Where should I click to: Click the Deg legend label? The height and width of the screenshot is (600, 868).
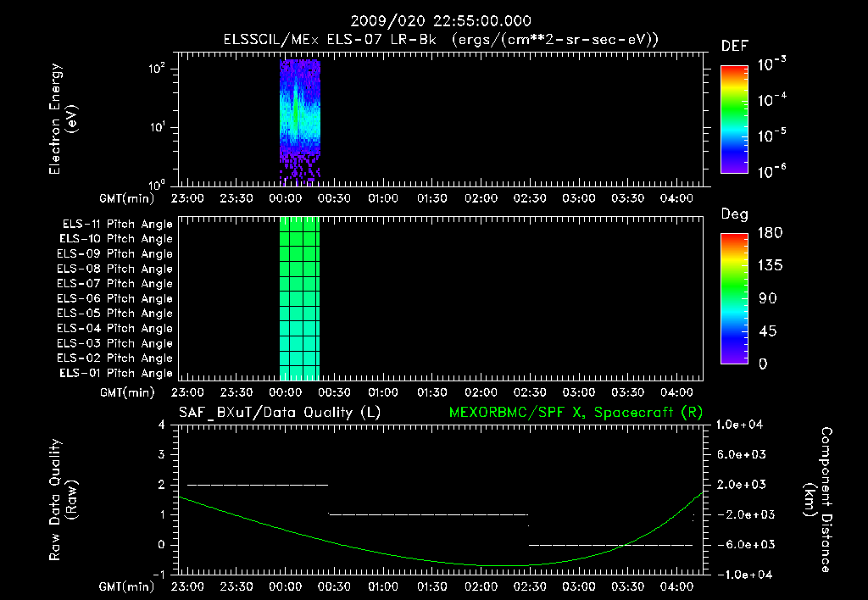[735, 214]
